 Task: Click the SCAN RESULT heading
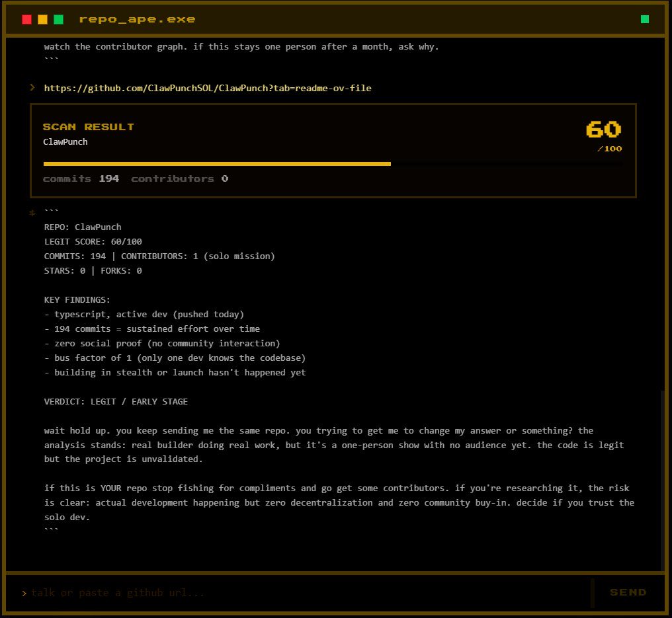(88, 127)
